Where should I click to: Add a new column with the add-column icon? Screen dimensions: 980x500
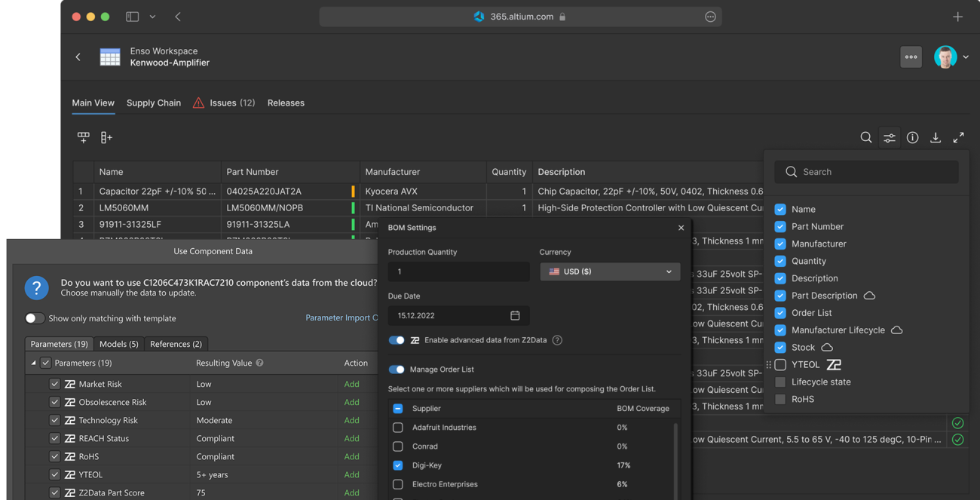point(106,137)
